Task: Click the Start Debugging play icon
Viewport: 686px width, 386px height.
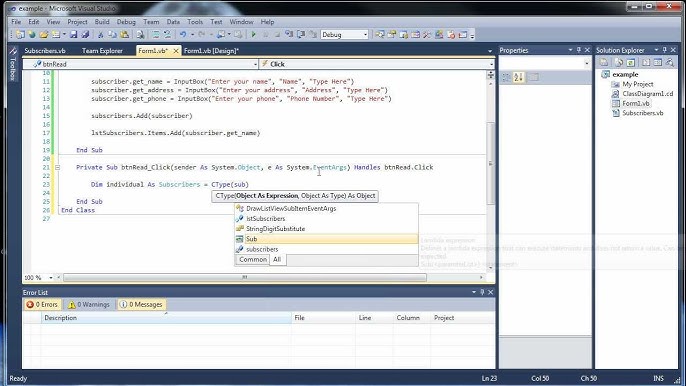Action: click(253, 35)
